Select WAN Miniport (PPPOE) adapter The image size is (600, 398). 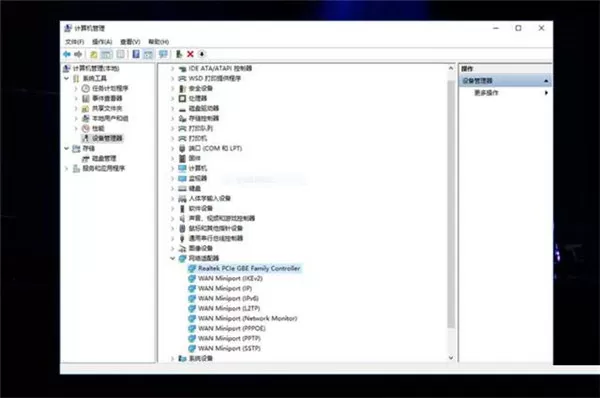point(232,328)
